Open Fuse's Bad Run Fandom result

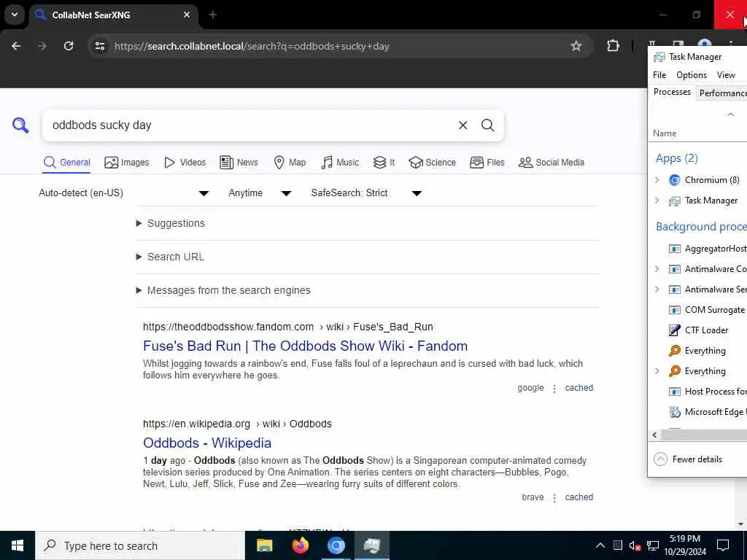pyautogui.click(x=306, y=346)
